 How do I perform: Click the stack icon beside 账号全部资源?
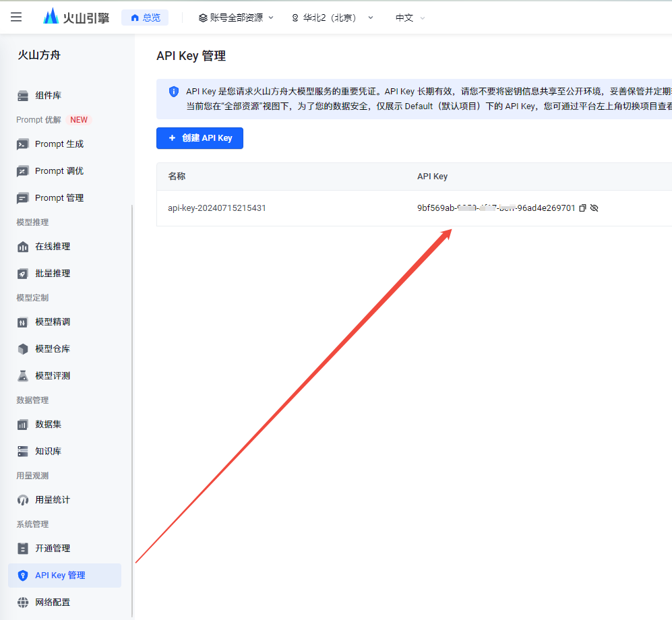pos(203,18)
